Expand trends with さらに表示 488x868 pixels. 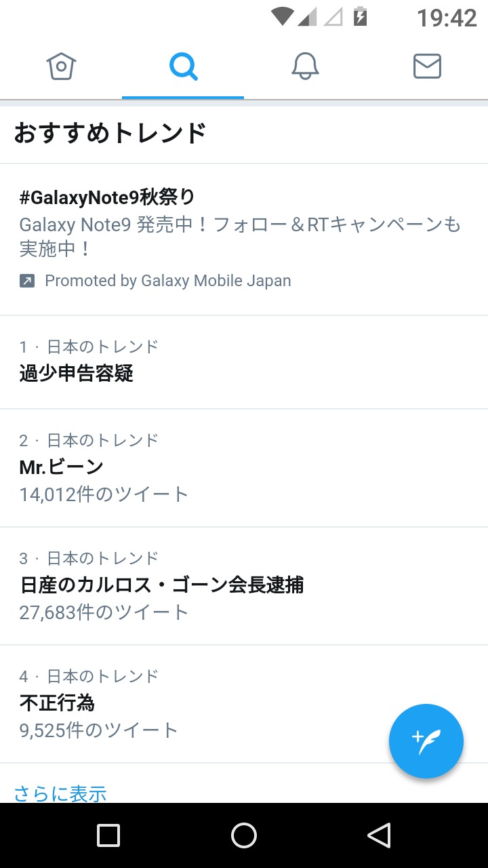(60, 793)
